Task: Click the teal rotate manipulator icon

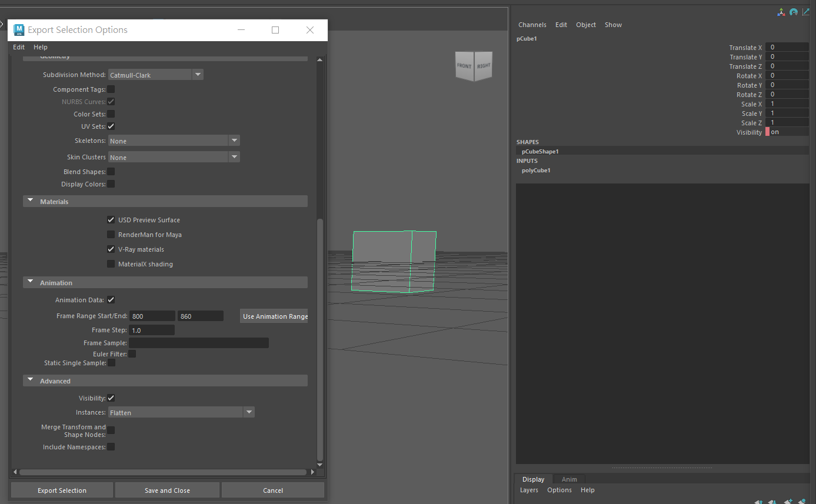Action: (794, 12)
